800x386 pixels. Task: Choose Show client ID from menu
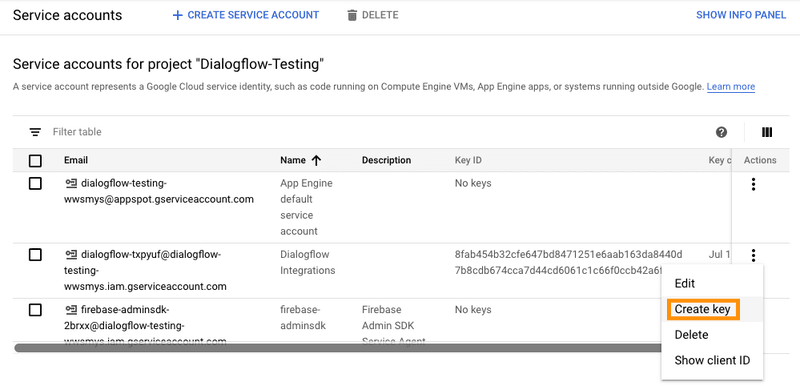click(712, 360)
